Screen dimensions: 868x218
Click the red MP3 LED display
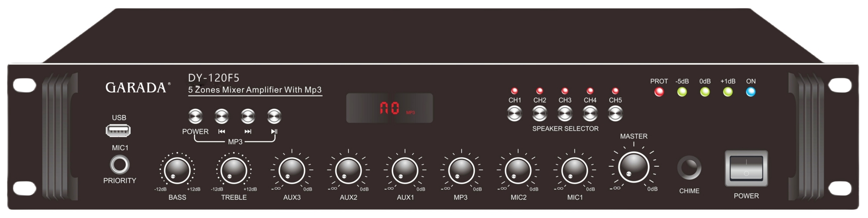coord(389,108)
